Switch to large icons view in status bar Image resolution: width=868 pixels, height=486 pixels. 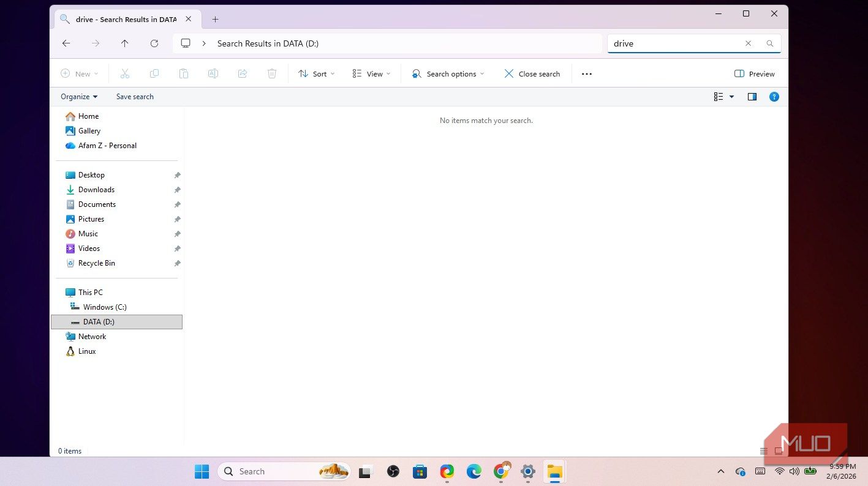point(779,451)
